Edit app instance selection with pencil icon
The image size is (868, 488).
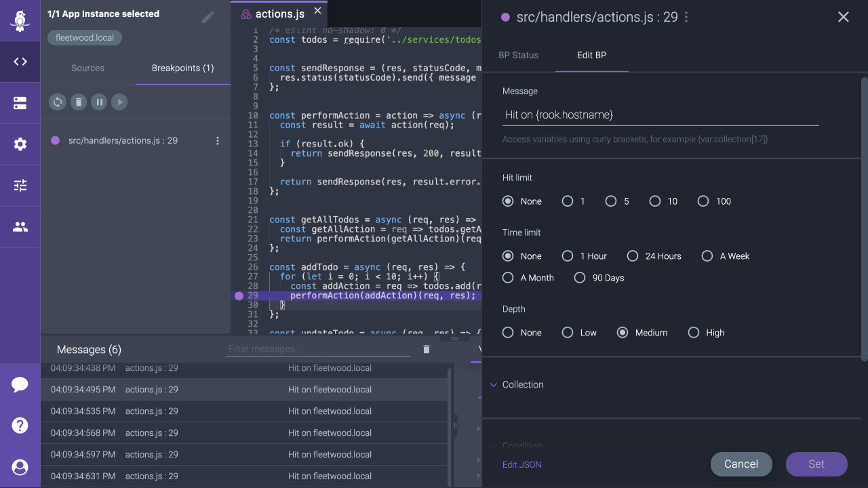pos(208,18)
